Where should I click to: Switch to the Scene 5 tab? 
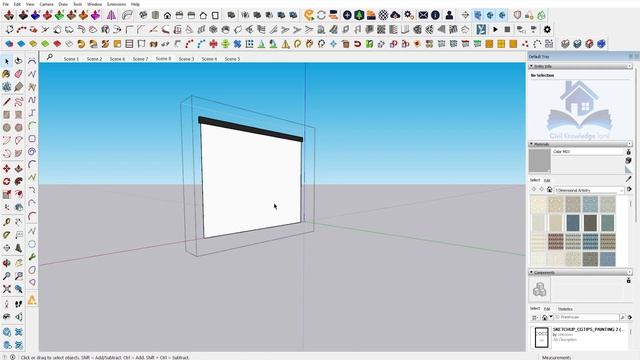[x=232, y=59]
